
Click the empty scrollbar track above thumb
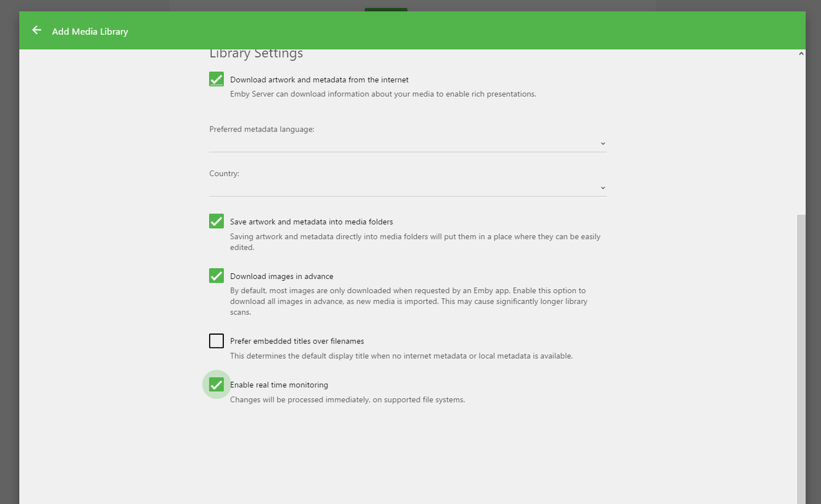(801, 136)
